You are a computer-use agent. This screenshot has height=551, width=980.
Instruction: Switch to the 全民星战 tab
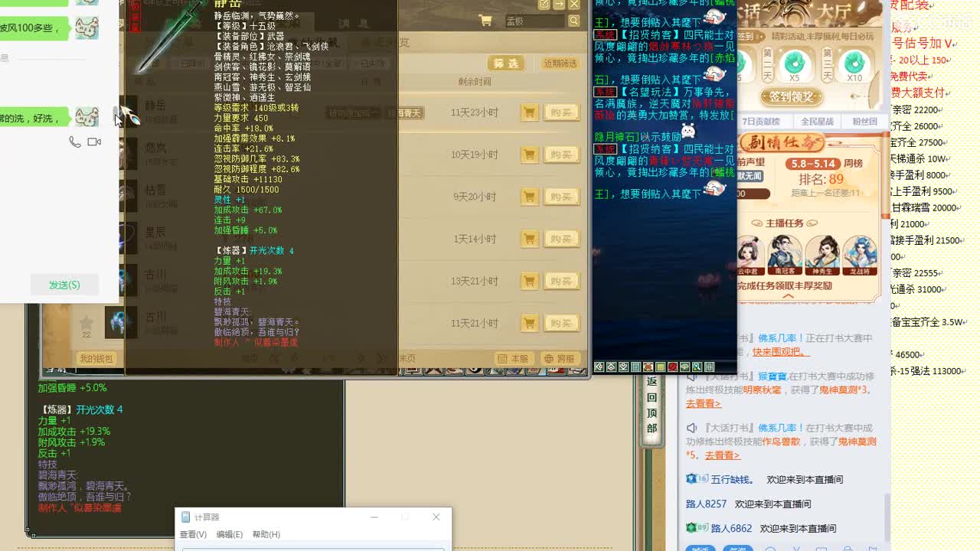[817, 122]
